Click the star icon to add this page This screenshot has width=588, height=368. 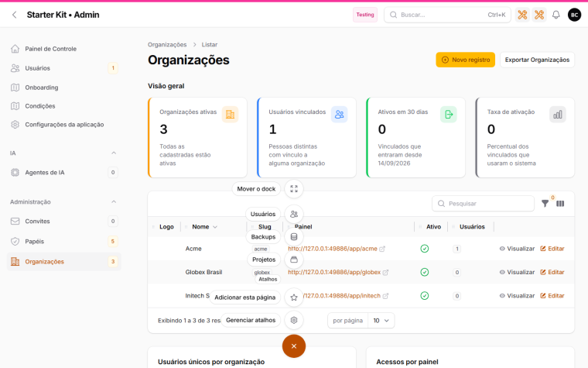tap(294, 297)
